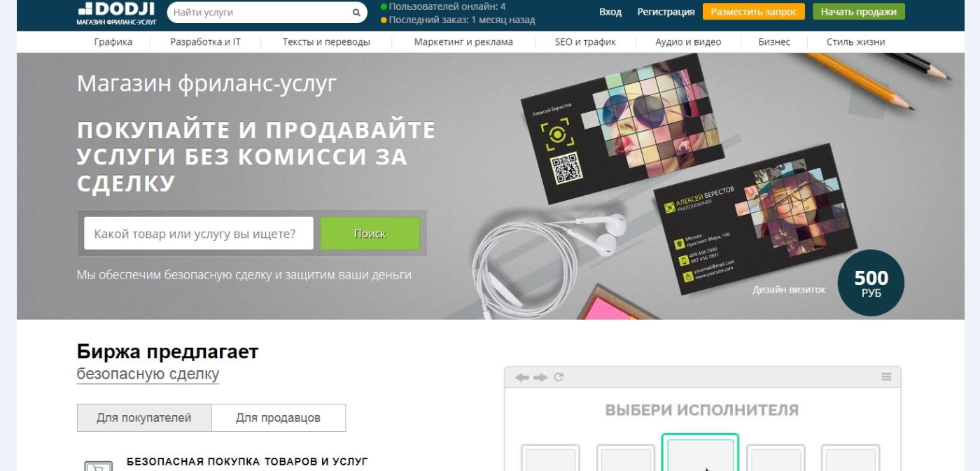
Task: Click the Разместить запрос button
Action: click(754, 12)
